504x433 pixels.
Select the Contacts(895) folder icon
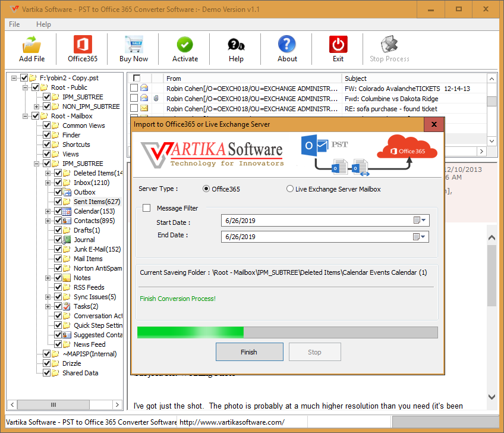[x=67, y=221]
